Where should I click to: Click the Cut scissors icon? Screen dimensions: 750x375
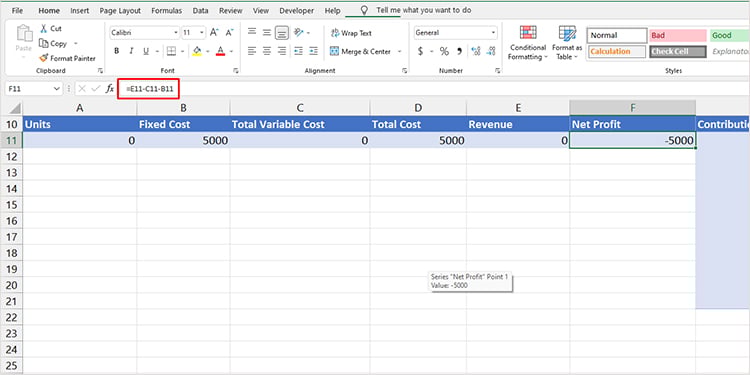44,29
